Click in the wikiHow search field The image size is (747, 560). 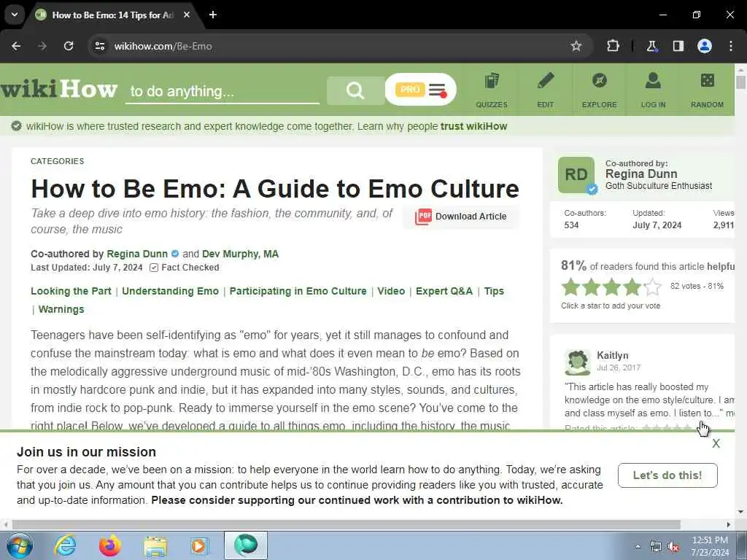point(222,90)
